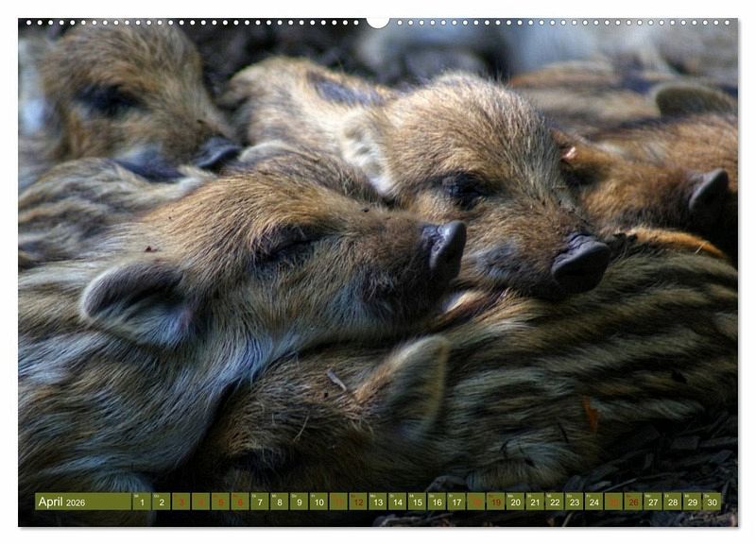This screenshot has height=545, width=756.
Task: Click the last date cell, 30
Action: pos(712,502)
